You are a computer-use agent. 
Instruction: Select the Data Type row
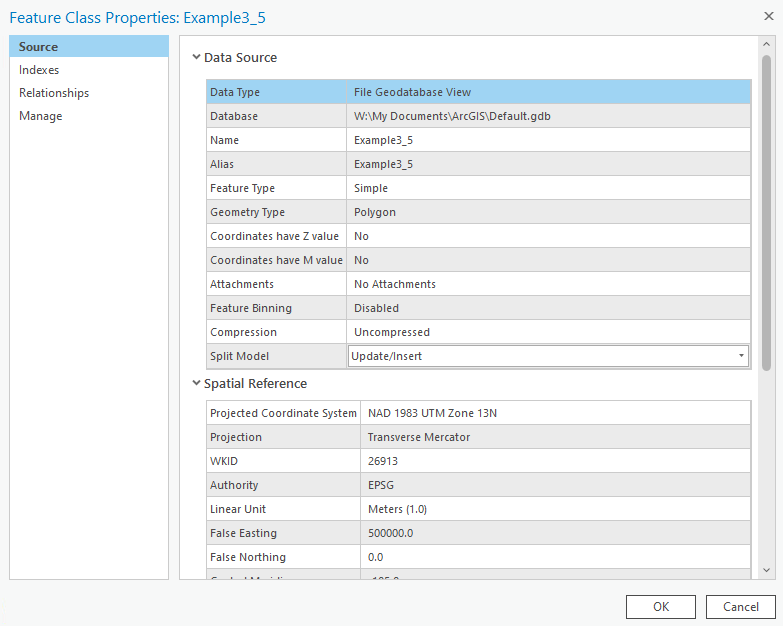click(276, 92)
